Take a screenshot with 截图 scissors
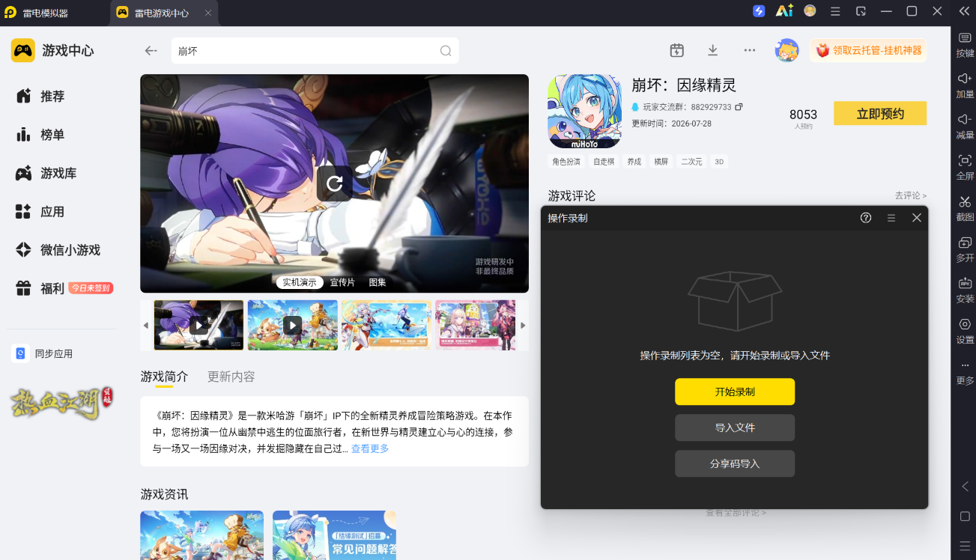 pyautogui.click(x=965, y=208)
